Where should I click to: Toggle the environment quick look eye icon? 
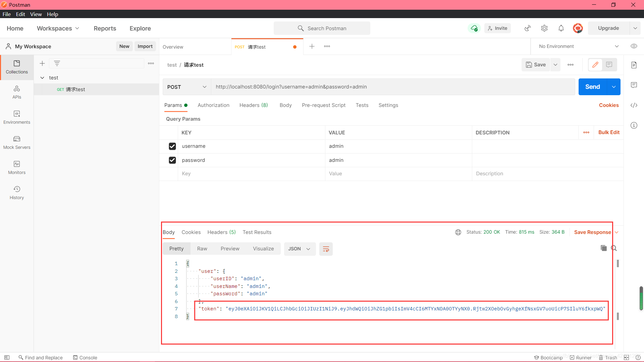(634, 46)
